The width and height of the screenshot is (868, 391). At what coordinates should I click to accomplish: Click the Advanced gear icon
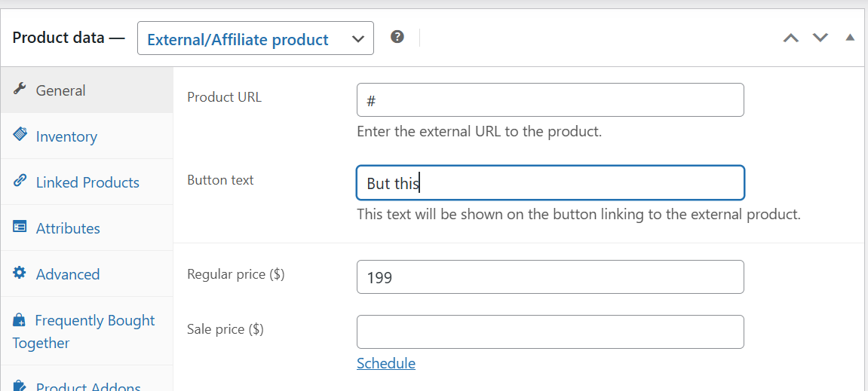click(x=20, y=273)
